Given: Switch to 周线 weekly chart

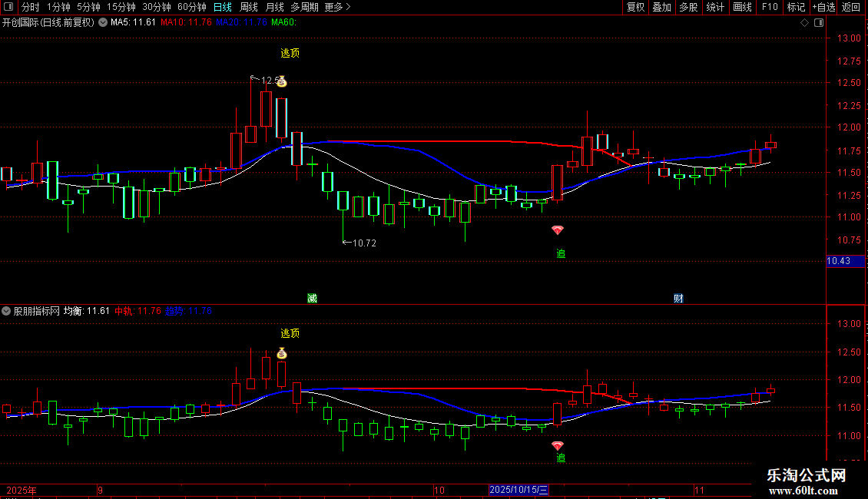Looking at the screenshot, I should 249,7.
